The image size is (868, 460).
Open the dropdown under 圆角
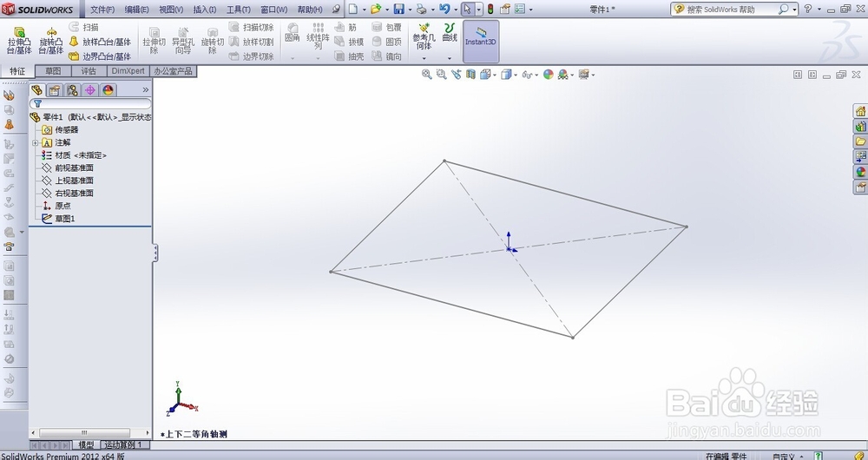point(293,57)
